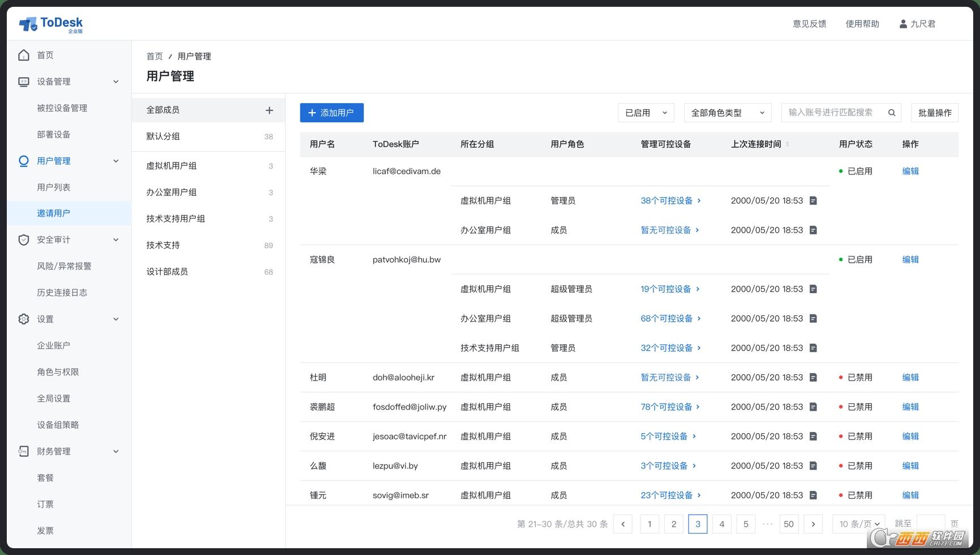Go to page 4
The height and width of the screenshot is (555, 980).
(x=721, y=524)
